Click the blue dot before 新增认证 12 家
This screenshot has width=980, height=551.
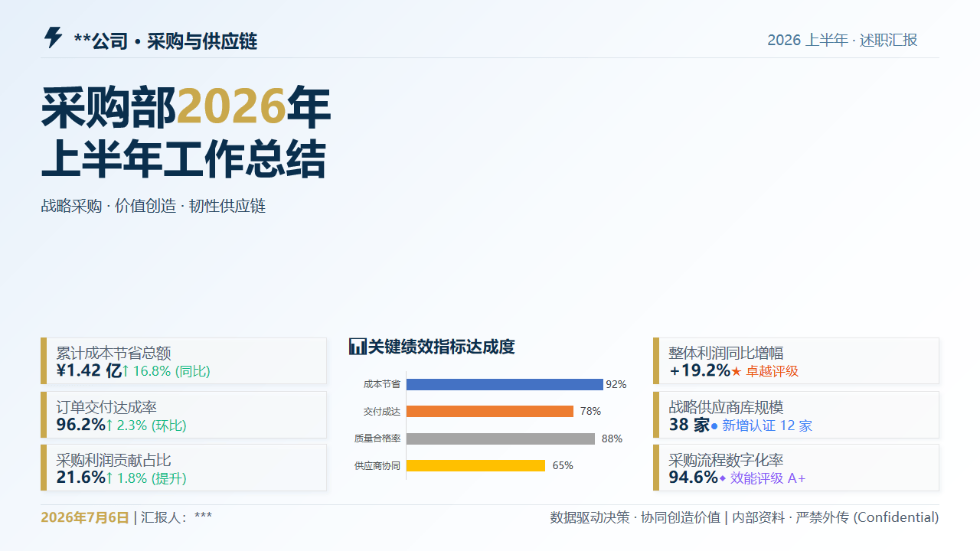tap(714, 425)
